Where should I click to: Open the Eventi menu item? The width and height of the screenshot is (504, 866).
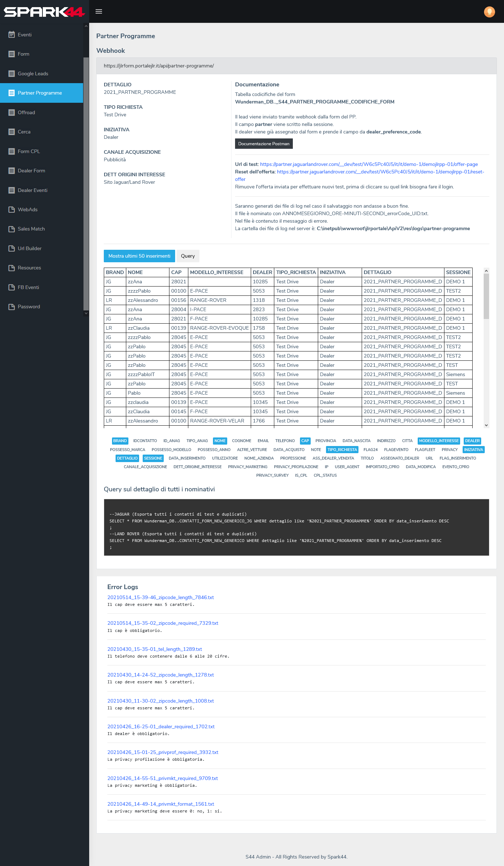tap(41, 35)
